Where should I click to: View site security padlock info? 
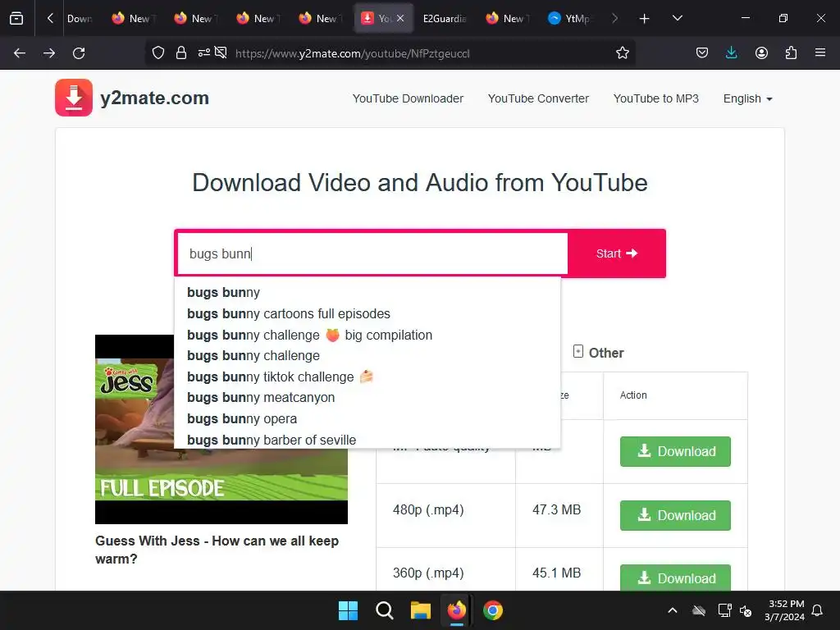coord(181,53)
